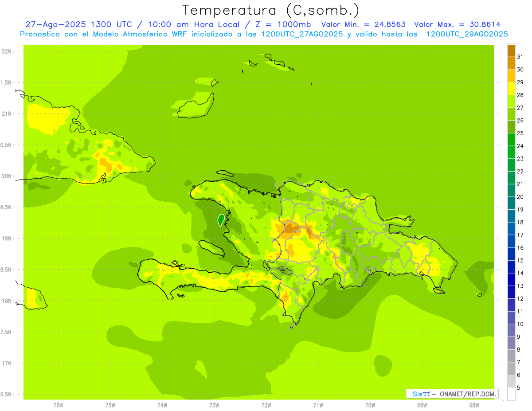The image size is (532, 411).
Task: Click the '72W' longitude axis label
Action: [x=266, y=405]
